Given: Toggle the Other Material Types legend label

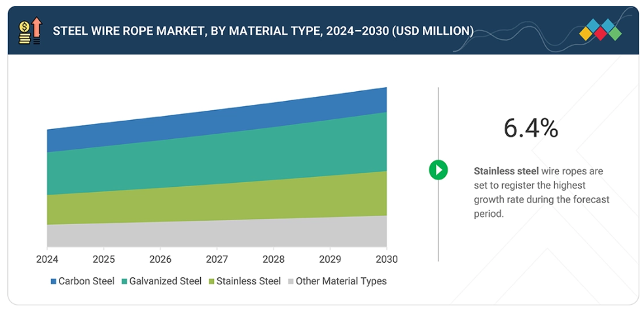Looking at the screenshot, I should coord(340,281).
